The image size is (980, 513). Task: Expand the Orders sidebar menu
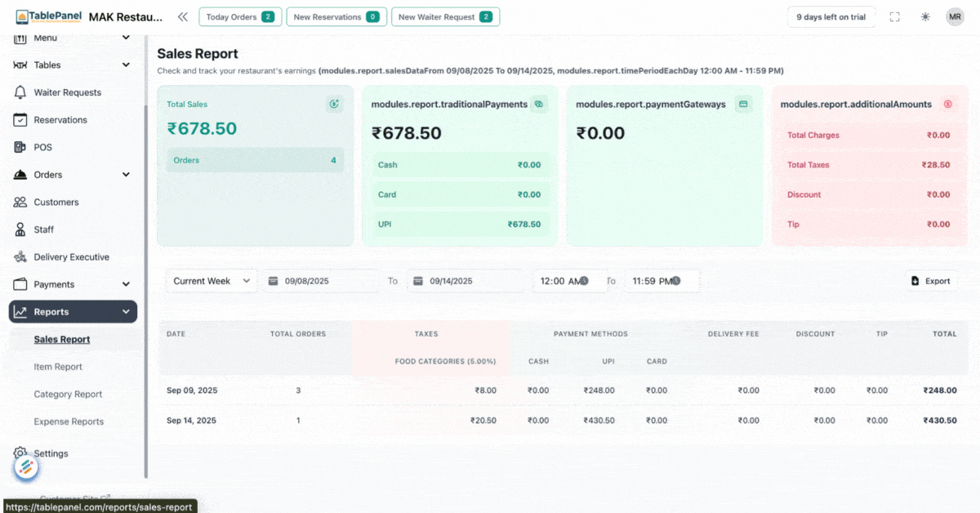[x=125, y=174]
